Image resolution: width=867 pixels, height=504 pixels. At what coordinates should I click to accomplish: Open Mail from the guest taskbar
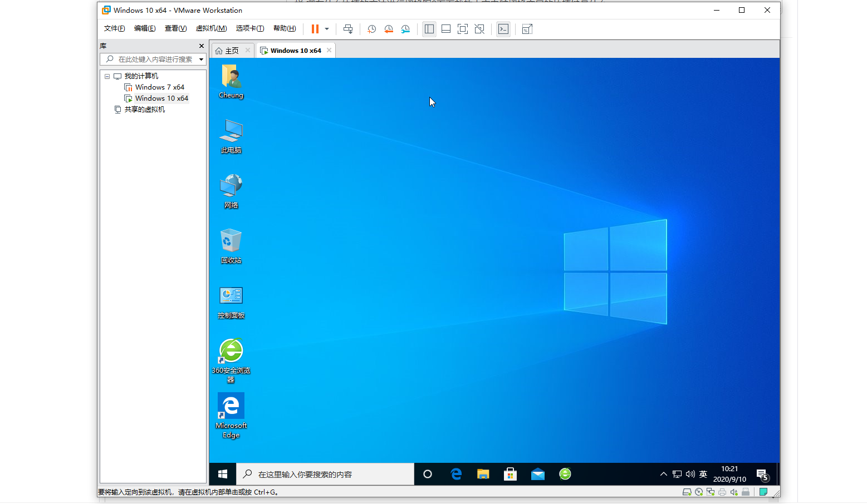pyautogui.click(x=538, y=474)
